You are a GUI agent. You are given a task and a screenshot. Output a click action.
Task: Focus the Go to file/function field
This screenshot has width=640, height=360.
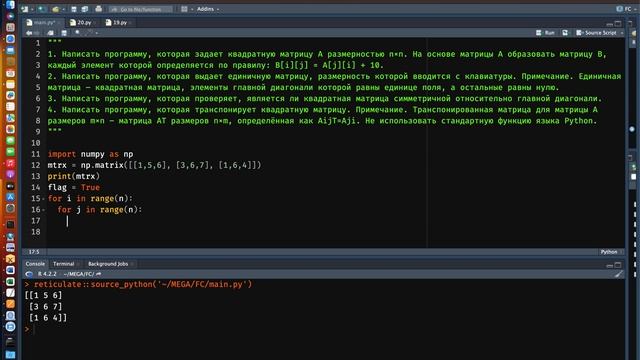click(140, 9)
